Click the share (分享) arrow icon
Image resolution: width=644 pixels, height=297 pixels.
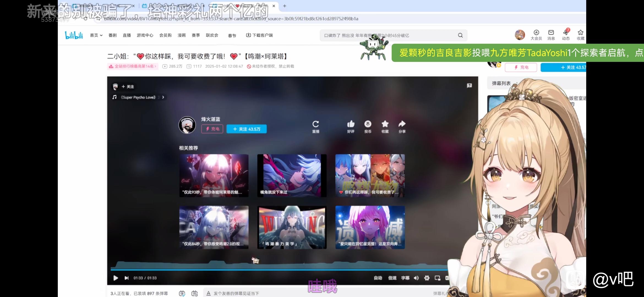coord(402,124)
